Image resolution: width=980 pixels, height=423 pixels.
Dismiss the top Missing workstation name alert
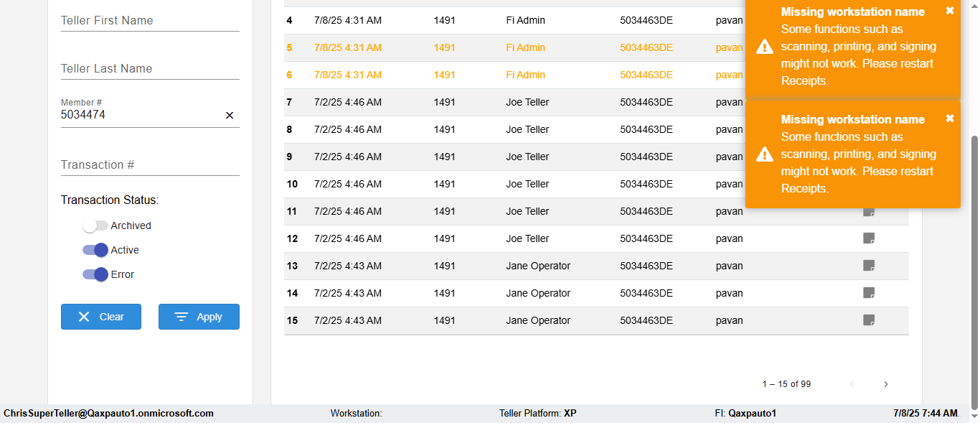[950, 11]
